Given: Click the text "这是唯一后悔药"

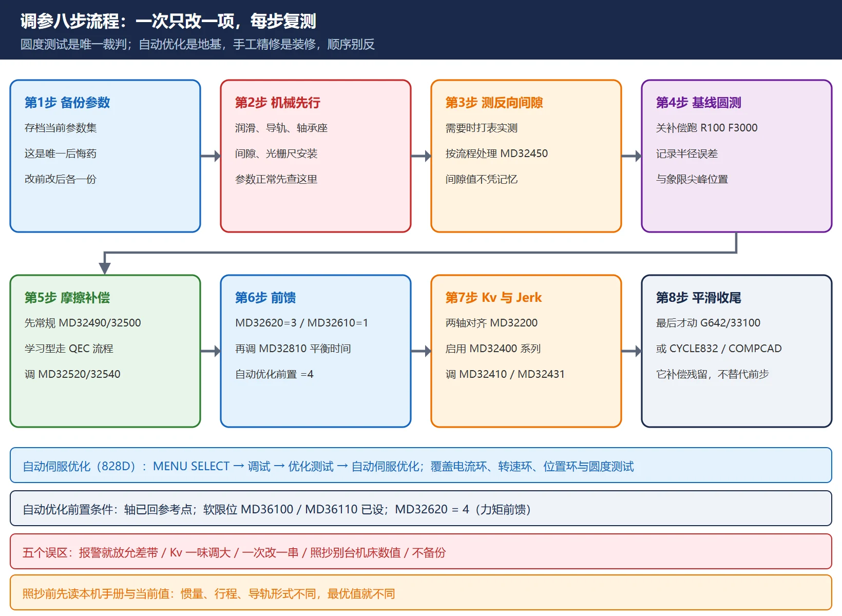Looking at the screenshot, I should tap(61, 153).
